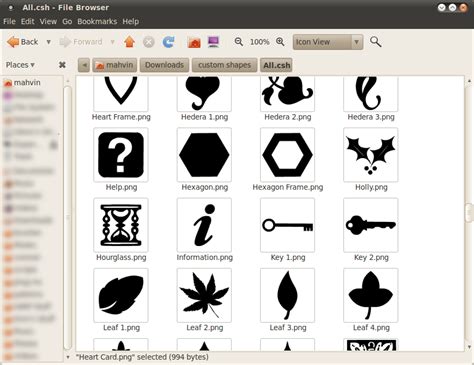Open the Forward history dropdown arrow
The image size is (474, 365).
pos(113,42)
